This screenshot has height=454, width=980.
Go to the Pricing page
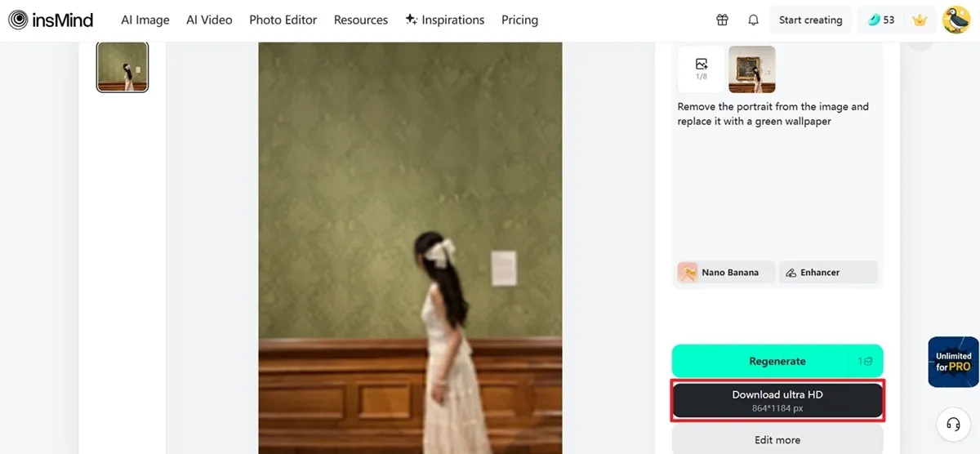pos(519,20)
